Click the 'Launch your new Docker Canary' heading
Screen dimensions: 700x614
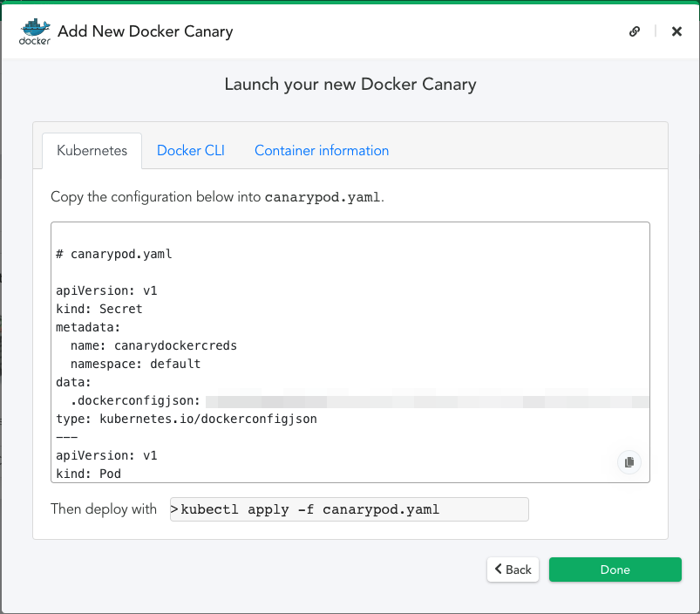tap(350, 85)
